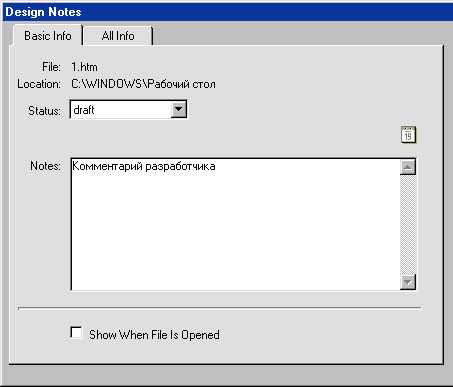
Task: Enable Show When File Is Opened checkbox
Action: click(77, 333)
